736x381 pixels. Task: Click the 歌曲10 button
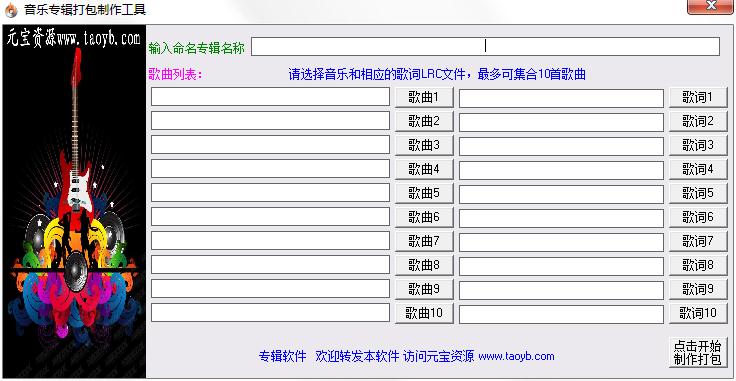pyautogui.click(x=424, y=313)
